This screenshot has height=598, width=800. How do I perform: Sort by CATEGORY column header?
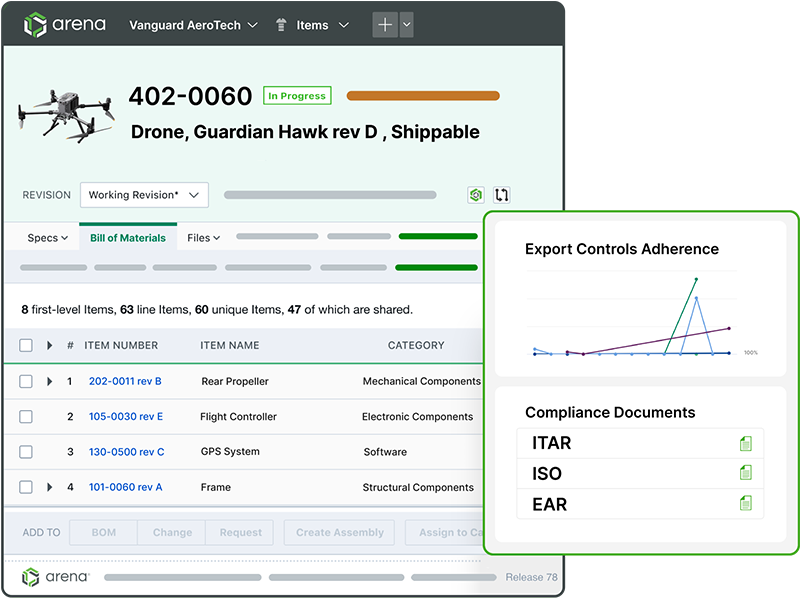[x=416, y=345]
